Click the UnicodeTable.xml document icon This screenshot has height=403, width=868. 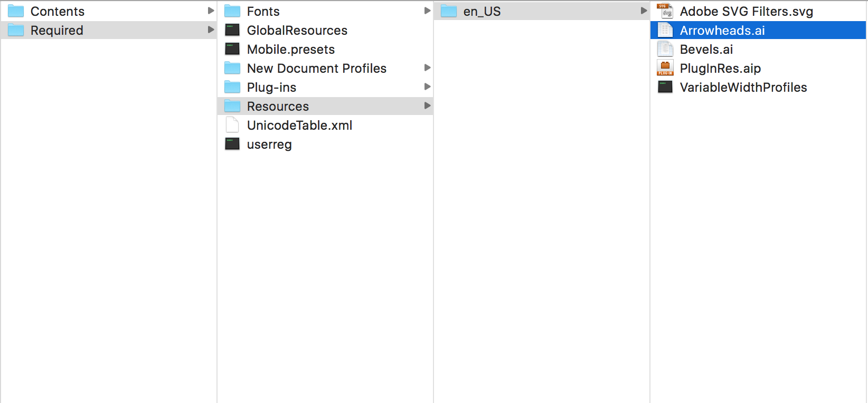232,125
